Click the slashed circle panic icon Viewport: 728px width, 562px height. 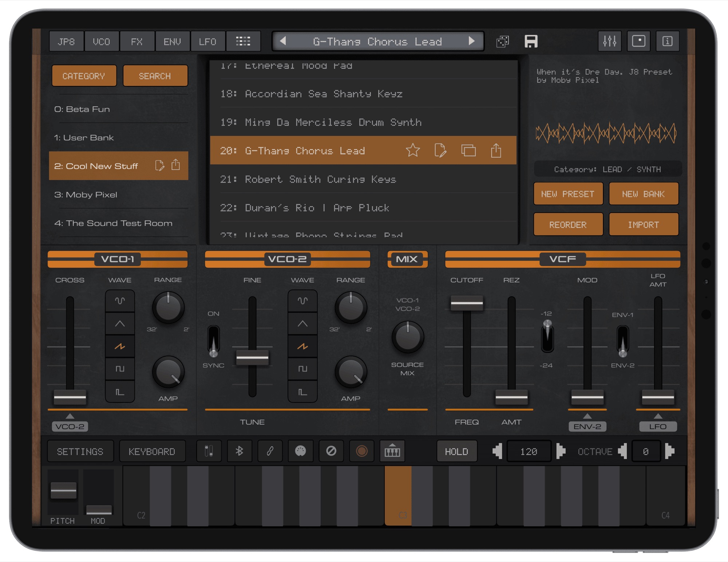(x=331, y=451)
